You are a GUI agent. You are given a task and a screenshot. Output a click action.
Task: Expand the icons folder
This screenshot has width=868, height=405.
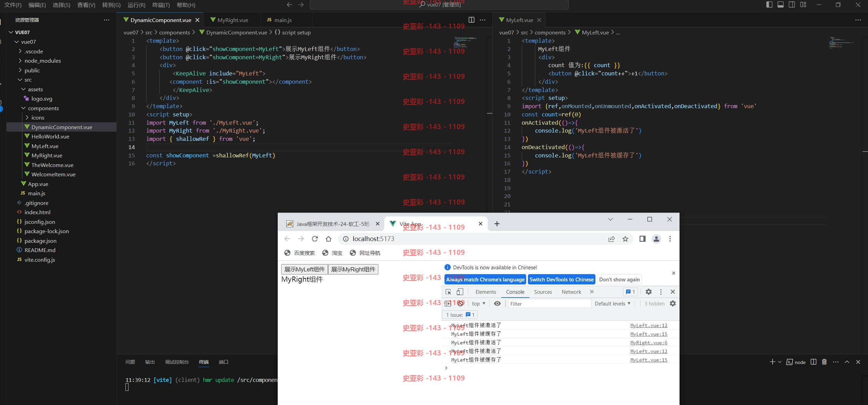pos(27,117)
